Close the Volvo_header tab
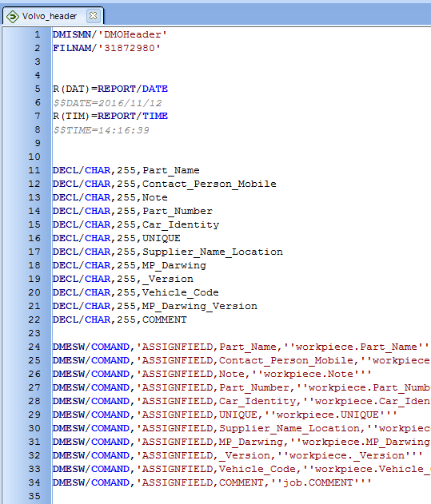This screenshot has width=431, height=504. coord(93,16)
